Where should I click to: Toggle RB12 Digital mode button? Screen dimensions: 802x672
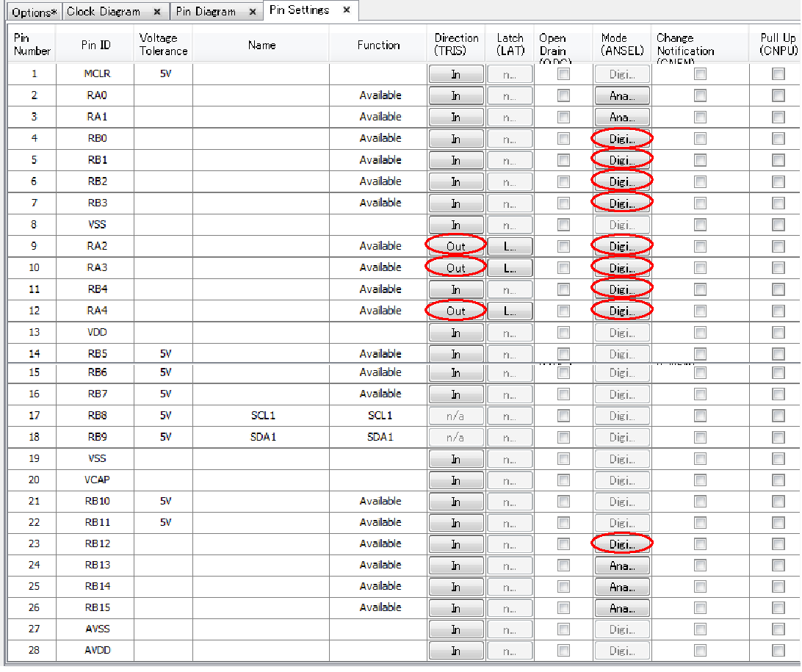pos(621,544)
